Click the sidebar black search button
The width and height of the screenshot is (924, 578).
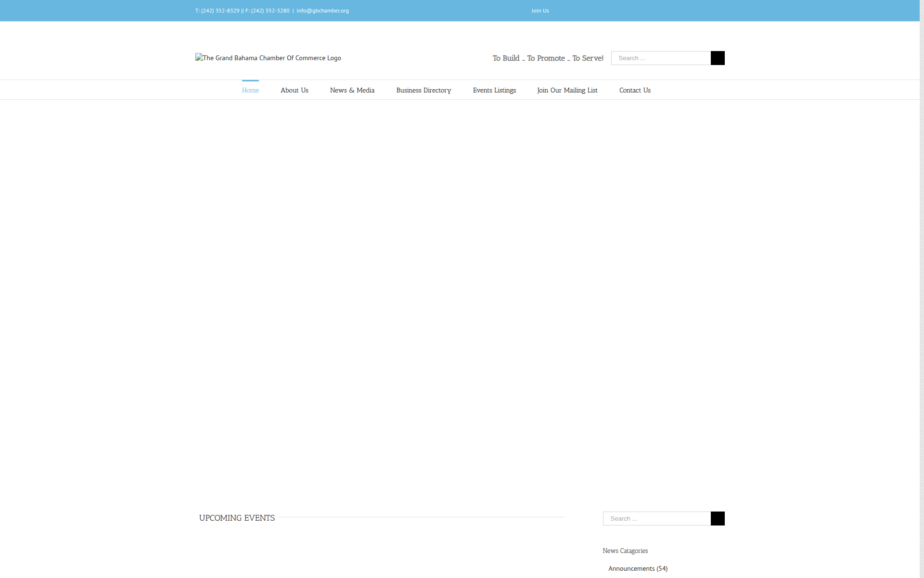tap(718, 518)
